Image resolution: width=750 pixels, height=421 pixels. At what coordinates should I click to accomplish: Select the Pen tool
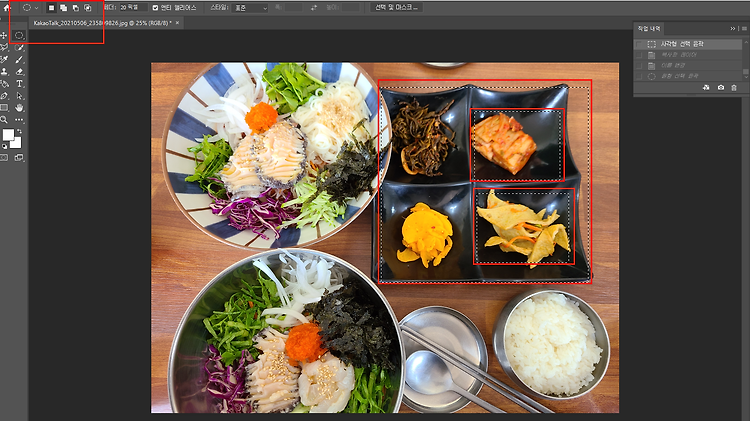pos(4,96)
